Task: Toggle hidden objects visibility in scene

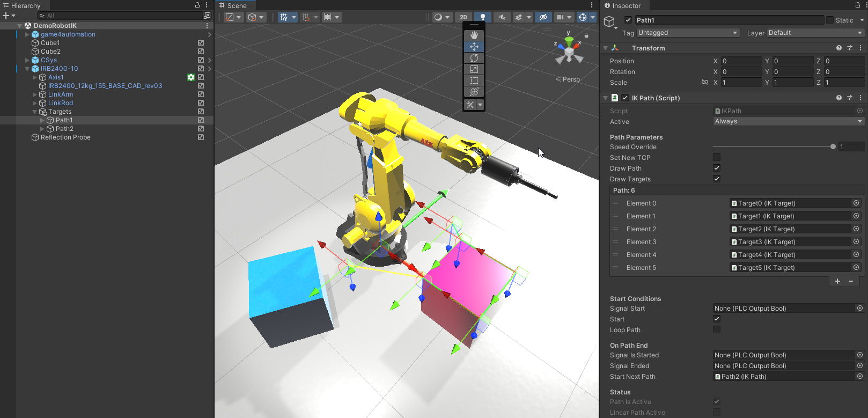Action: pyautogui.click(x=543, y=17)
